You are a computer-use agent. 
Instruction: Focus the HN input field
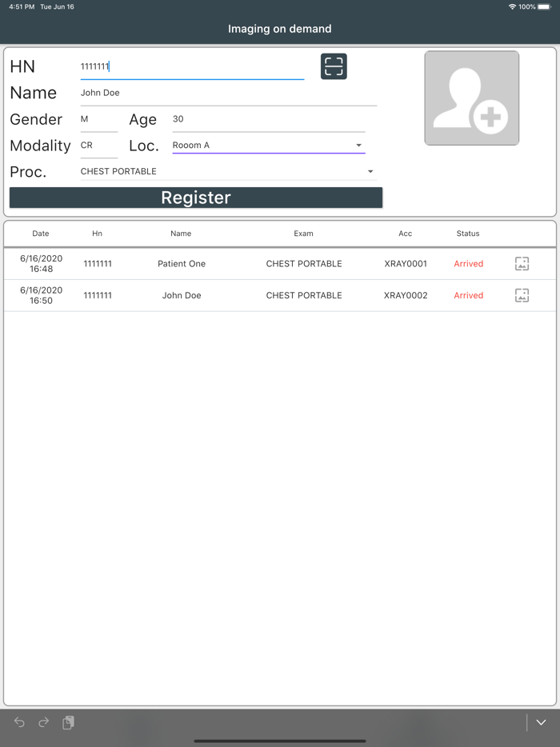[x=192, y=66]
